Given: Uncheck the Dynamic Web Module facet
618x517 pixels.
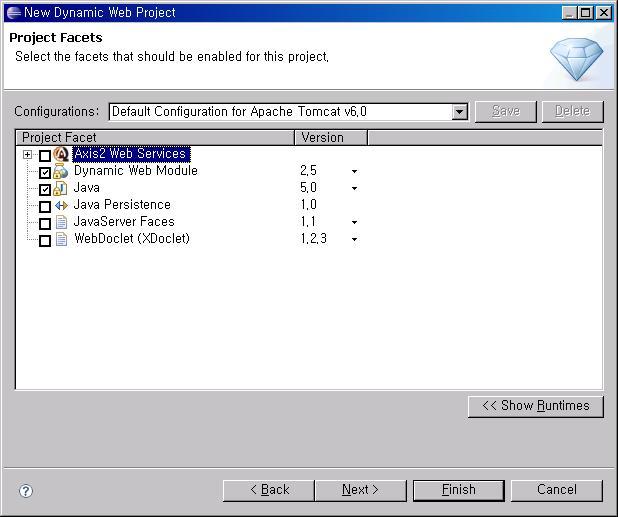Looking at the screenshot, I should 45,173.
